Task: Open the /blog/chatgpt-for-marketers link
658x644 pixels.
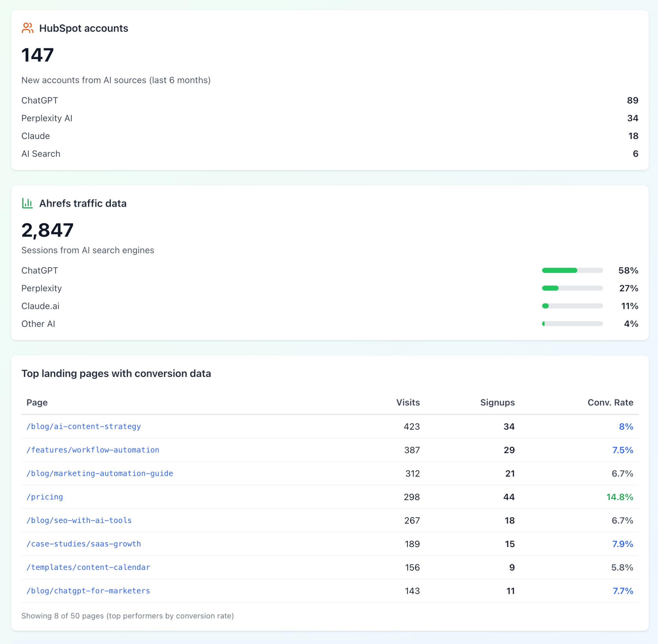Action: coord(89,591)
